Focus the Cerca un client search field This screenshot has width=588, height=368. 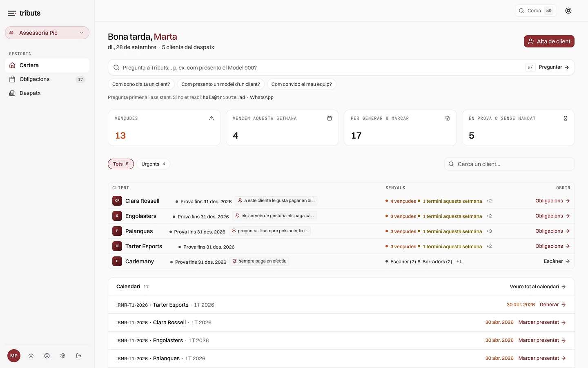pos(510,164)
